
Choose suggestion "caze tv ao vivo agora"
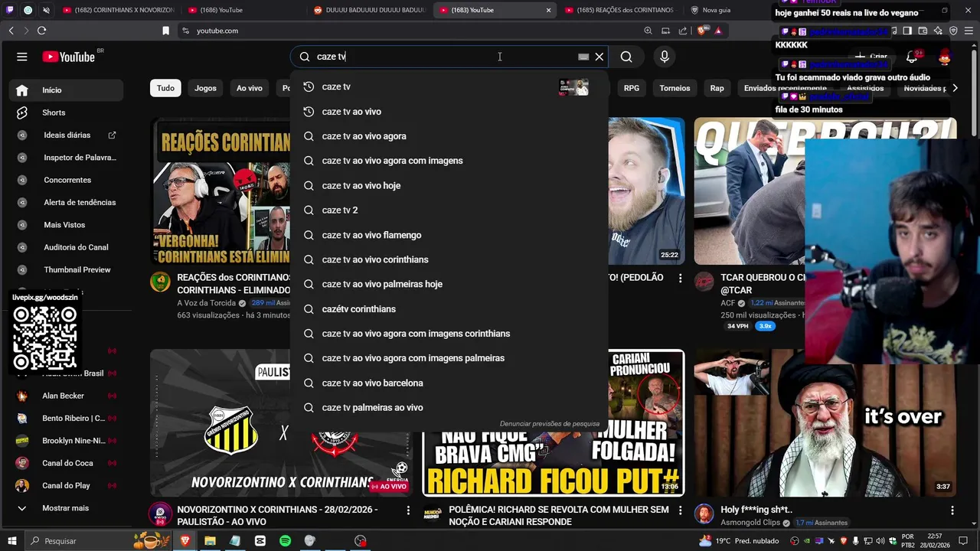tap(449, 136)
